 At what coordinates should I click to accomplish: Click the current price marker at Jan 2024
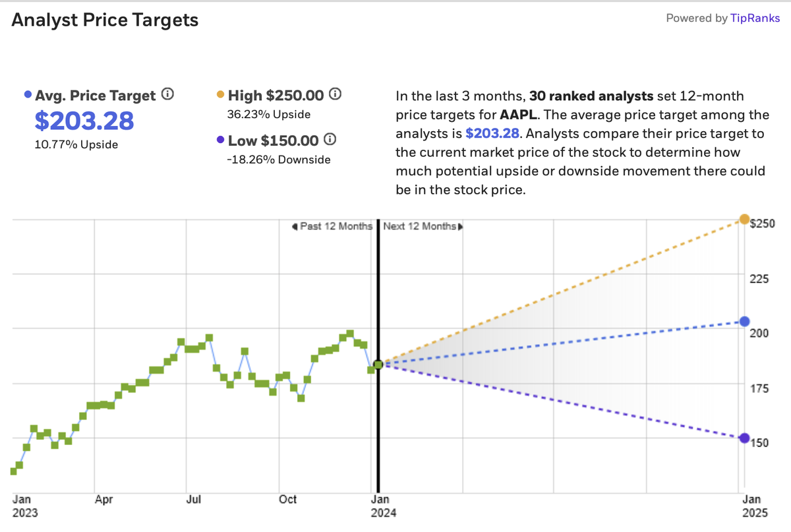coord(378,365)
